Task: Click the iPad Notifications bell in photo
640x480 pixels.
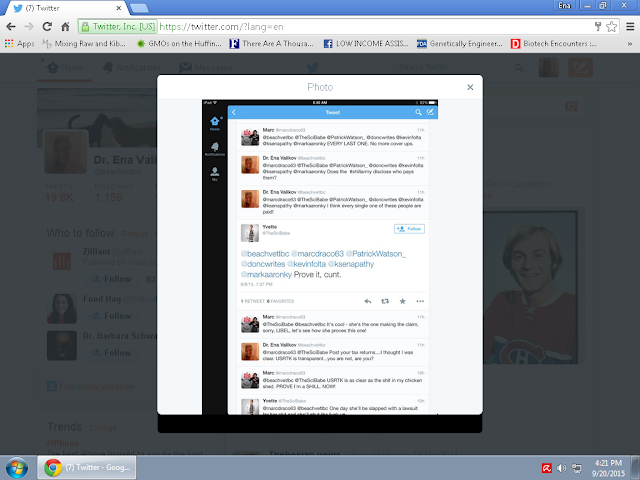Action: [215, 149]
